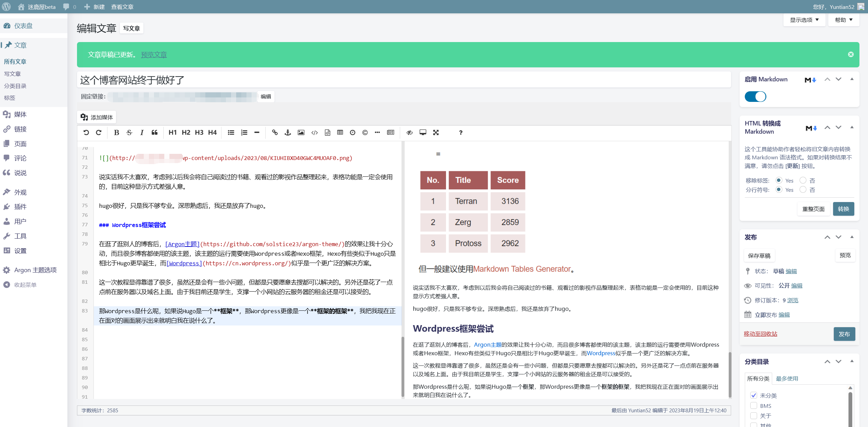The height and width of the screenshot is (427, 868).
Task: Insert a blockquote with quote icon
Action: [155, 133]
